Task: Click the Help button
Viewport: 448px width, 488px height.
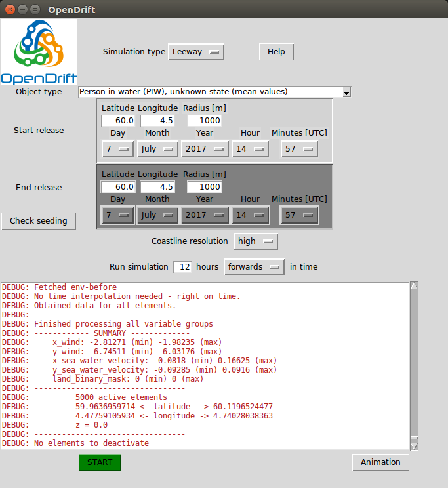Action: [276, 52]
